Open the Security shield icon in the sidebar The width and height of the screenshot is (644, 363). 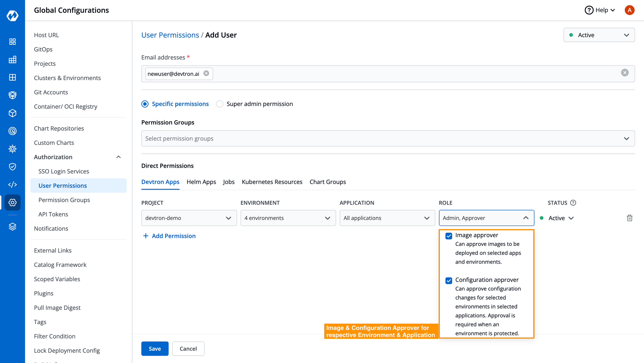(x=13, y=167)
